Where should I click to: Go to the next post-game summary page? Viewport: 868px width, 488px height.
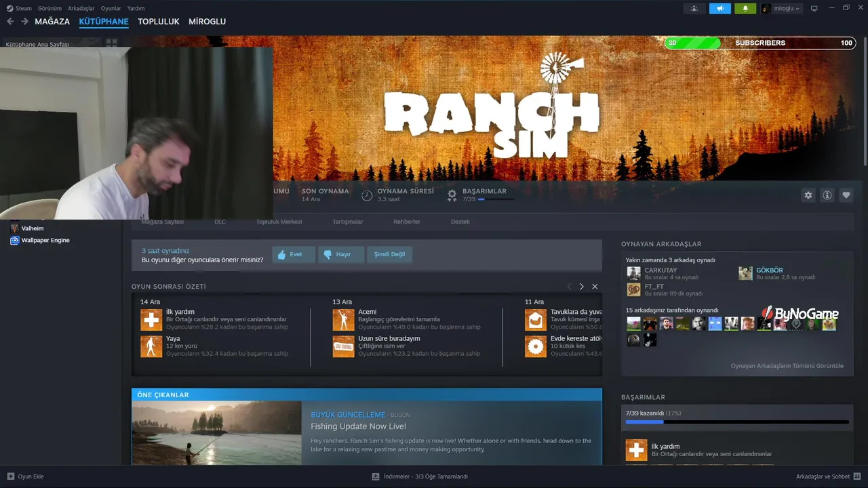click(x=581, y=287)
